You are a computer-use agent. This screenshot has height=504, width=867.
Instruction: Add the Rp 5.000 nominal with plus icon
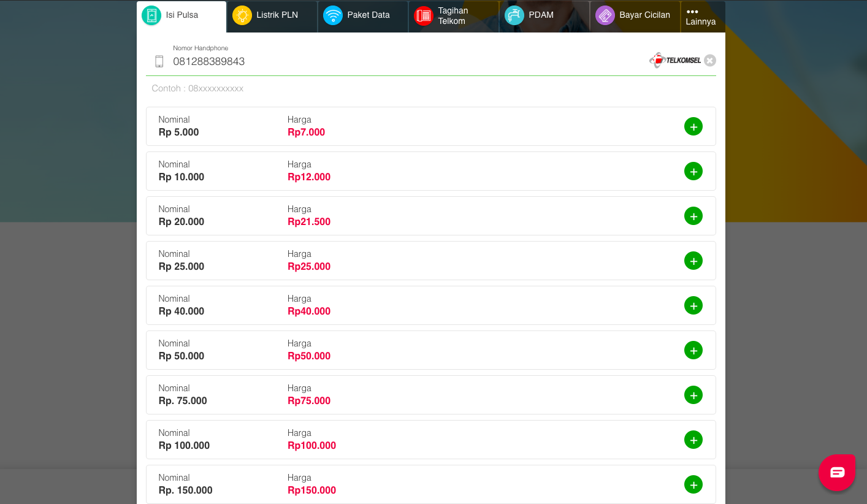point(693,126)
